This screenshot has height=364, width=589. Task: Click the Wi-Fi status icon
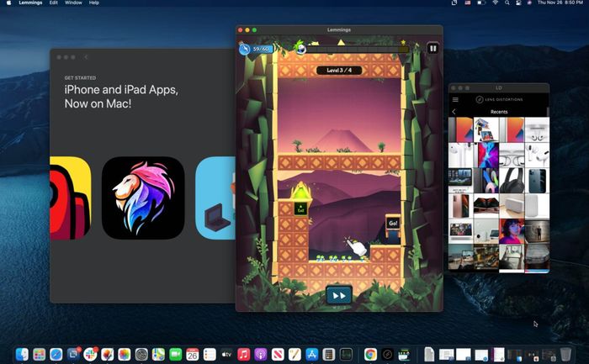[x=495, y=3]
